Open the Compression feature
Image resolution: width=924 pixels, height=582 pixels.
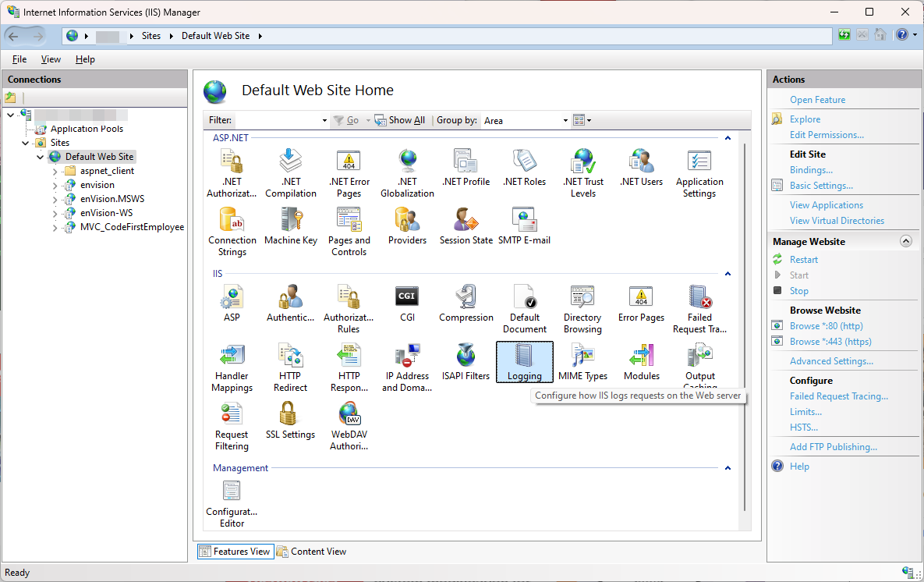[466, 303]
